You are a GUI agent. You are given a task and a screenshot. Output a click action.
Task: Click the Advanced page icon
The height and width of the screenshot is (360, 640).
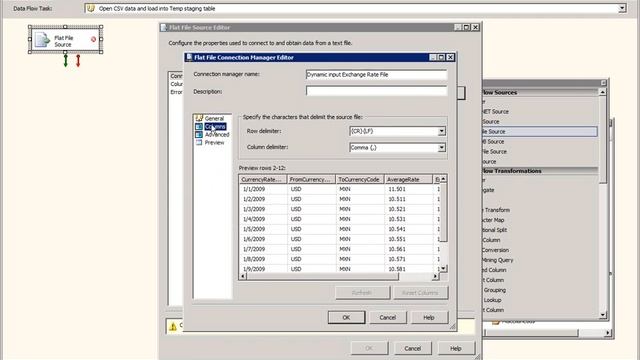199,134
